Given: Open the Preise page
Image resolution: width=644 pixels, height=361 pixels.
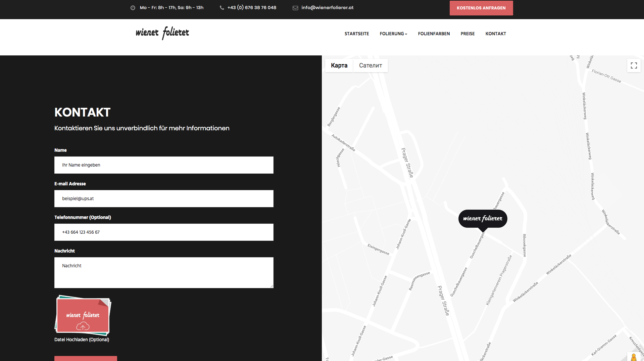Looking at the screenshot, I should pos(467,34).
